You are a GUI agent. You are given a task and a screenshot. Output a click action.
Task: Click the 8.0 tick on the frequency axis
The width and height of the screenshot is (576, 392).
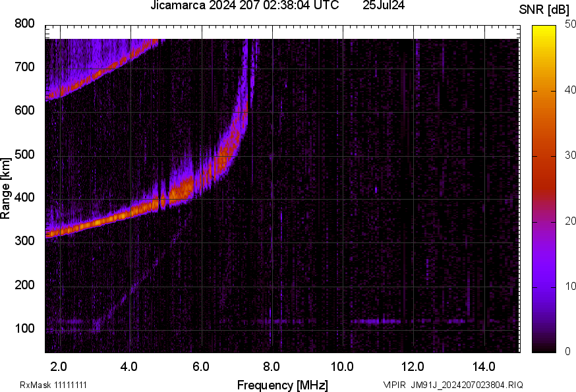coord(272,366)
